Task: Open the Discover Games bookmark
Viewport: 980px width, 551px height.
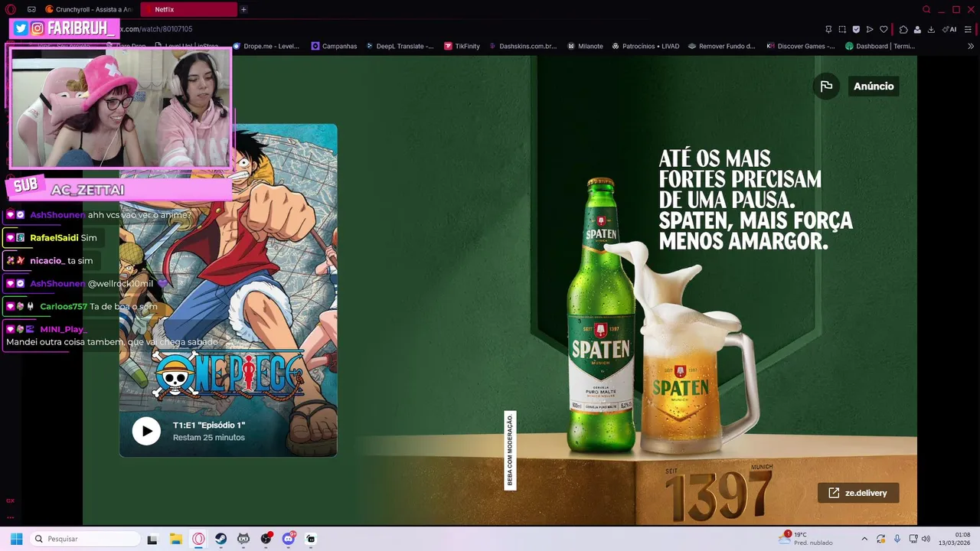Action: (801, 46)
